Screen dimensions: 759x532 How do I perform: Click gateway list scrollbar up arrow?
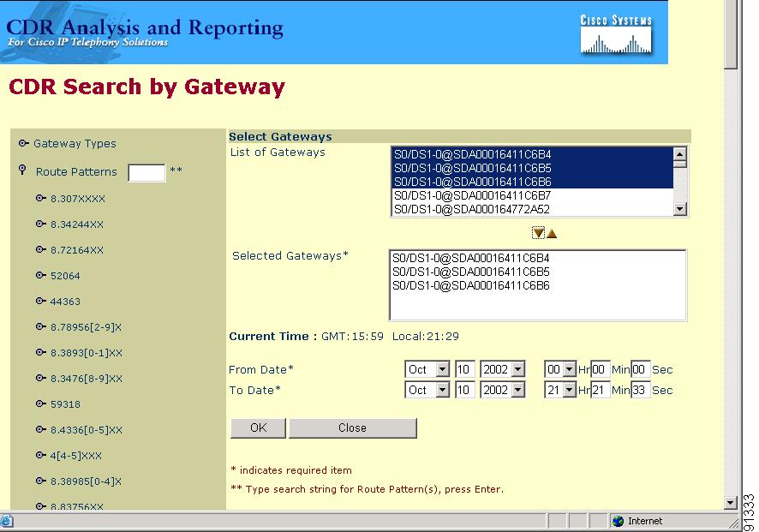[x=680, y=154]
